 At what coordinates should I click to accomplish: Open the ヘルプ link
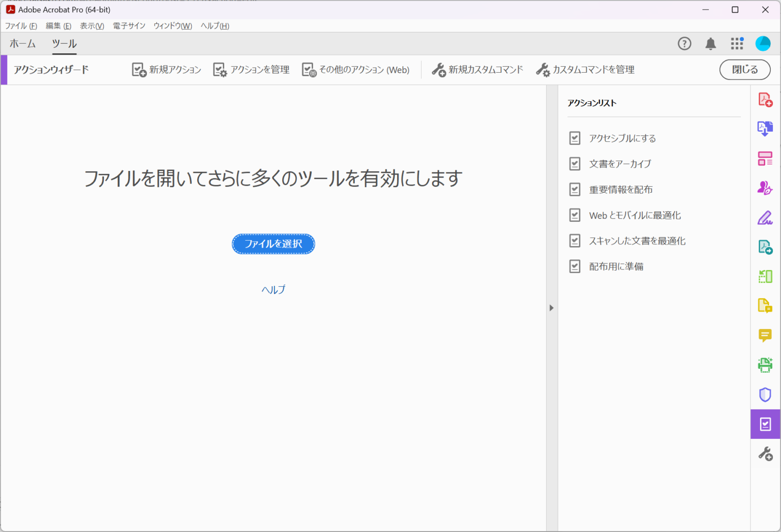click(273, 289)
